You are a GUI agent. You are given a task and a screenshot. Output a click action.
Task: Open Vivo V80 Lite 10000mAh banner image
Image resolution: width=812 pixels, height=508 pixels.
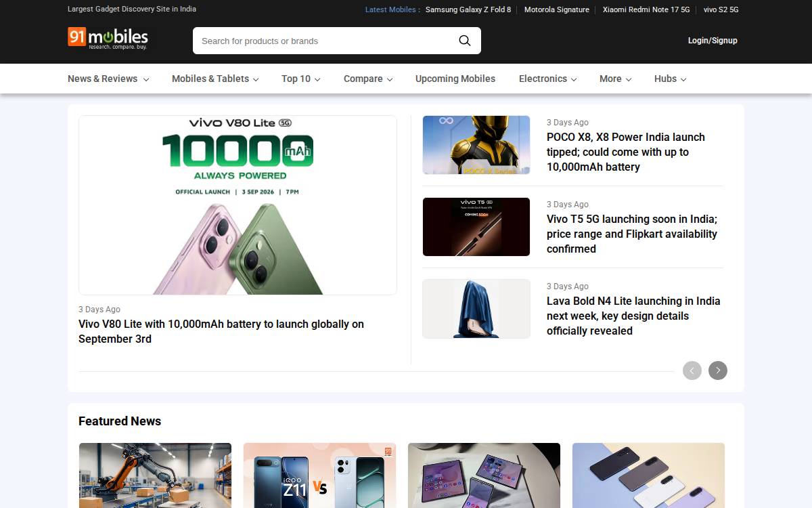point(238,205)
